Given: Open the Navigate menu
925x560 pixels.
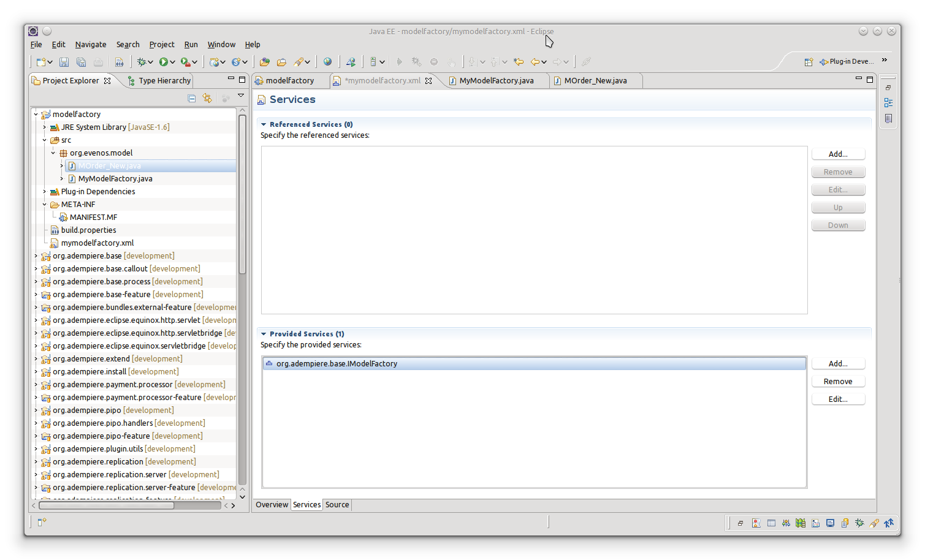Looking at the screenshot, I should coord(91,45).
